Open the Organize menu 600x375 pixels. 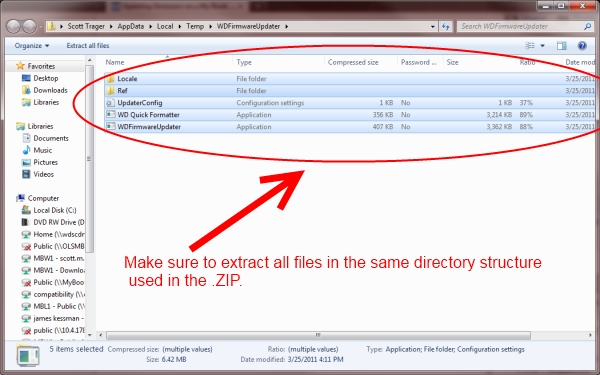pyautogui.click(x=32, y=46)
